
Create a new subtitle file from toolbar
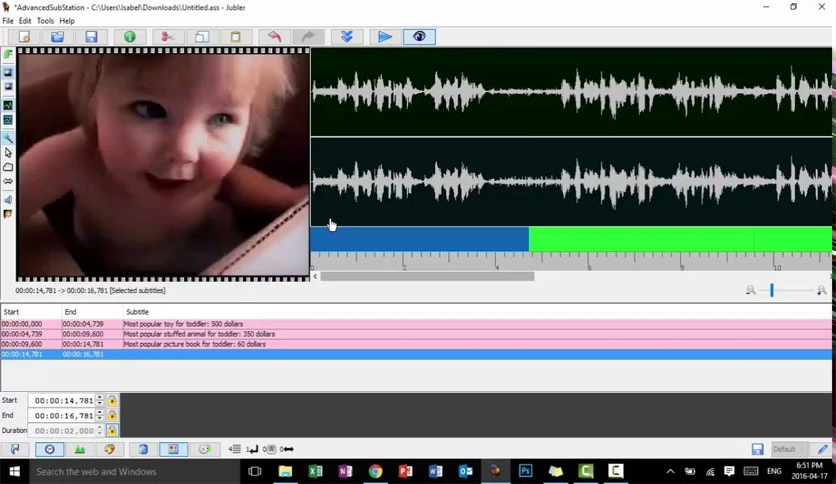pos(24,37)
